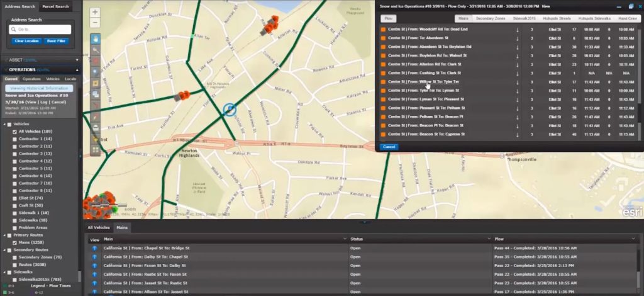Click the grid icon at the toolbar bottom
The height and width of the screenshot is (296, 644).
coord(95,150)
